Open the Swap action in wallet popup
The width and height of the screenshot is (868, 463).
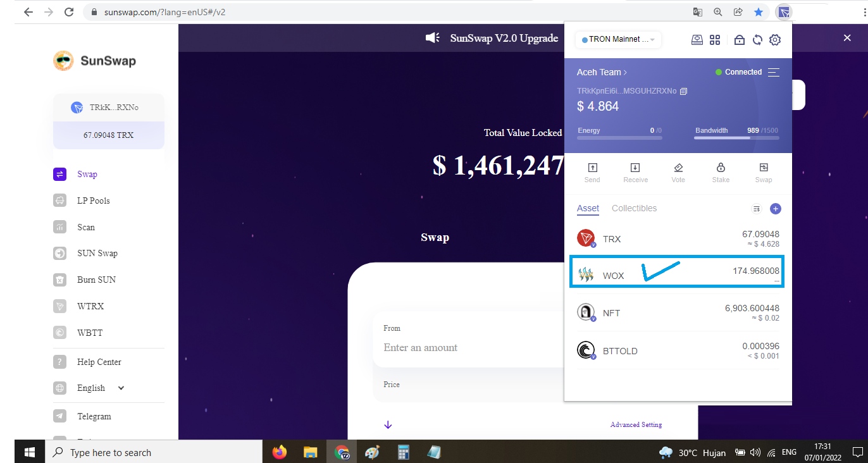(764, 173)
